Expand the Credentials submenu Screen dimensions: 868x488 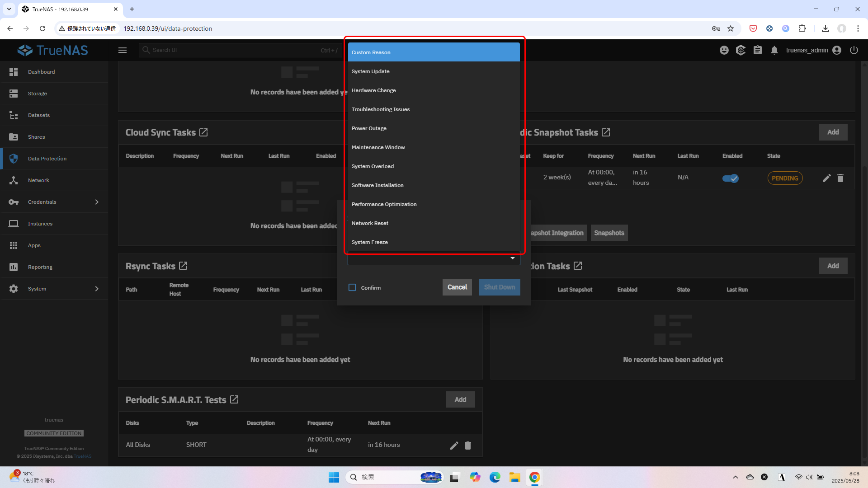[x=96, y=202]
